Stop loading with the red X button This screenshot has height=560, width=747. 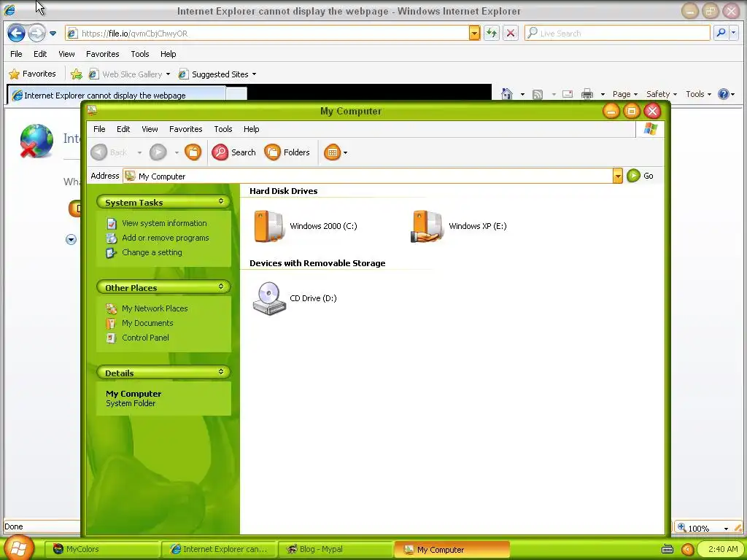pos(510,34)
